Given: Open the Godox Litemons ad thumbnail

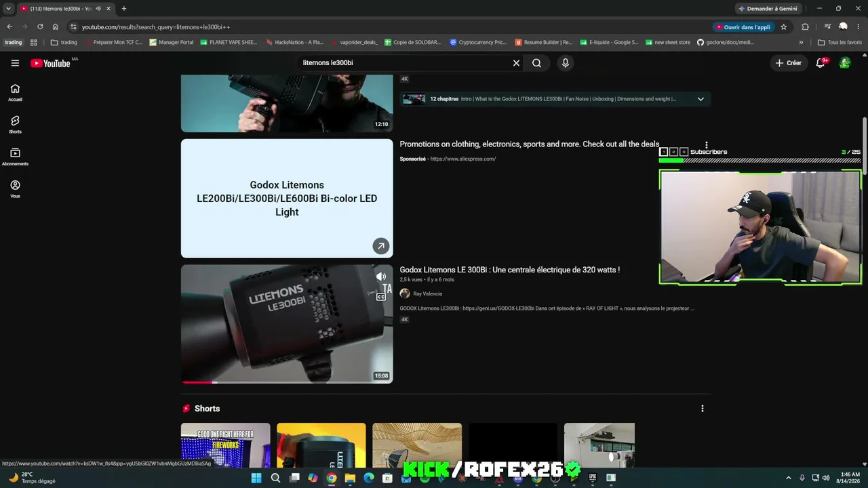Looking at the screenshot, I should 287,199.
